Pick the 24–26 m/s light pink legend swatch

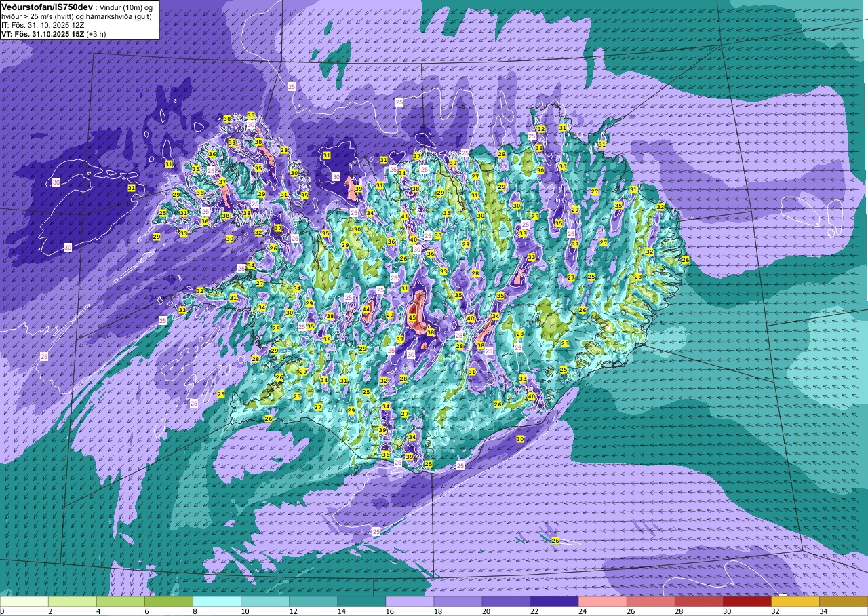click(x=602, y=601)
